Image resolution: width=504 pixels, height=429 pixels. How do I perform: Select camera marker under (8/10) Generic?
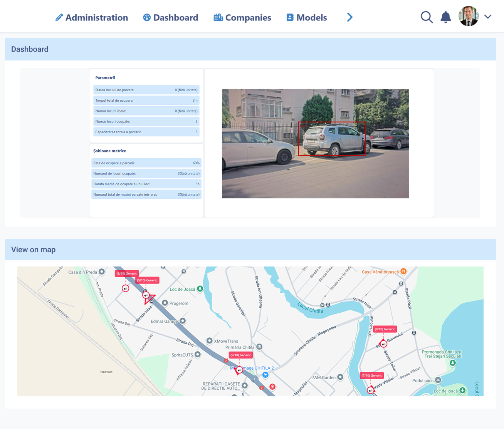pos(383,344)
